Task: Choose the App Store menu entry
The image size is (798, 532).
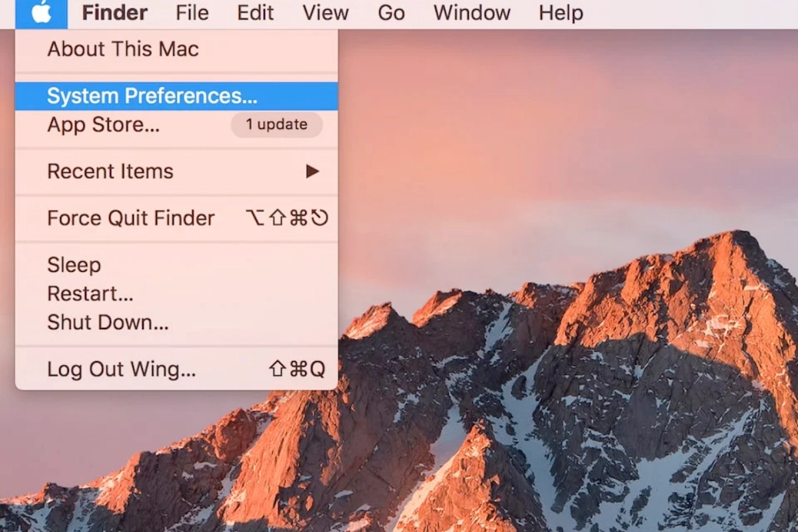Action: (x=103, y=125)
